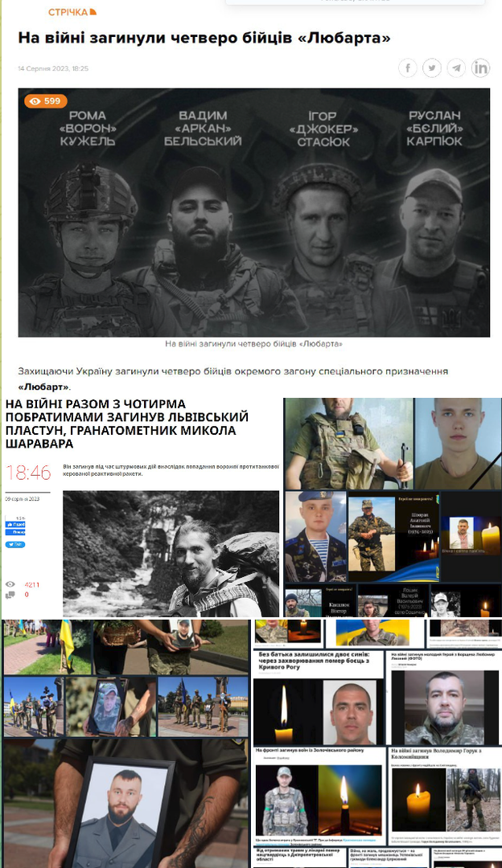502x868 pixels.
Task: Click the main four fighters memorial image
Action: (x=253, y=213)
